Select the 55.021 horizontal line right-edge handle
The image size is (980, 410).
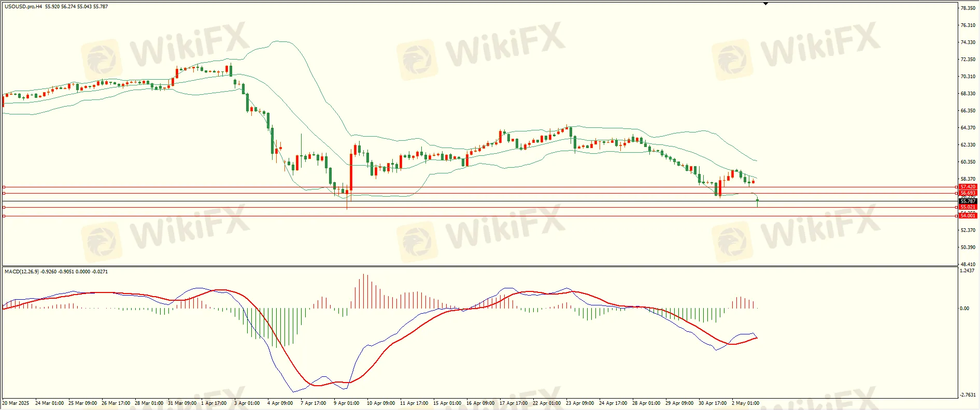(956, 207)
